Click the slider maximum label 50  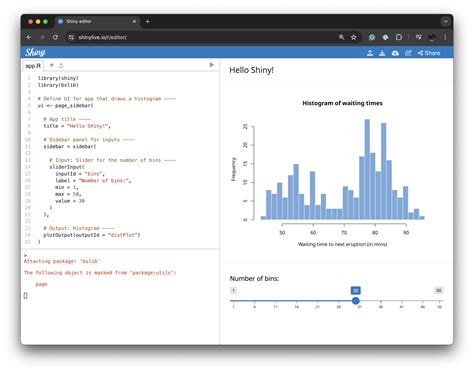click(x=439, y=290)
